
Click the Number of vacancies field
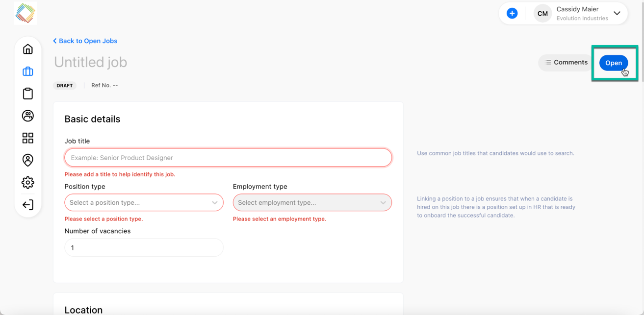pyautogui.click(x=144, y=247)
